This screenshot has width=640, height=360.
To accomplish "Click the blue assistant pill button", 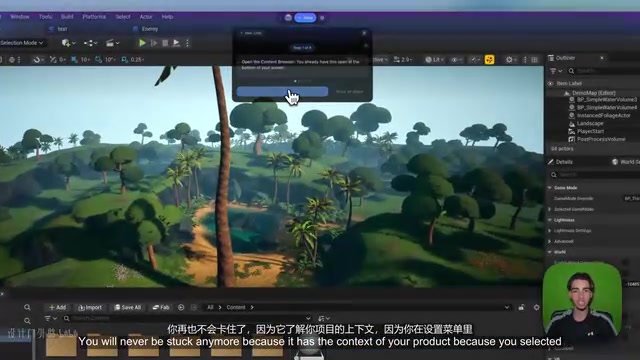I will click(x=305, y=18).
